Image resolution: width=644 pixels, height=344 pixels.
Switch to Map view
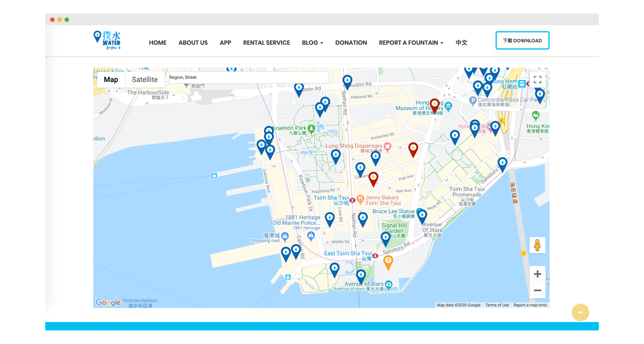[x=111, y=79]
